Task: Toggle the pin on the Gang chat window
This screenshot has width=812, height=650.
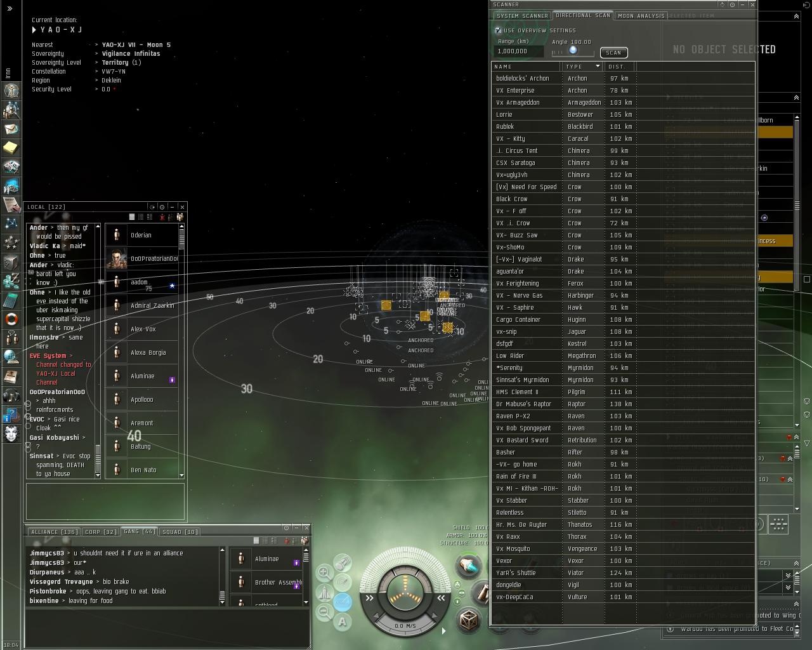Action: [x=286, y=527]
